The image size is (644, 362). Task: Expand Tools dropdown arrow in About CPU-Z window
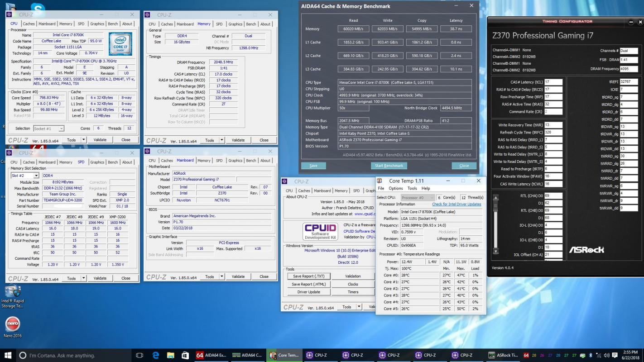coord(359,307)
